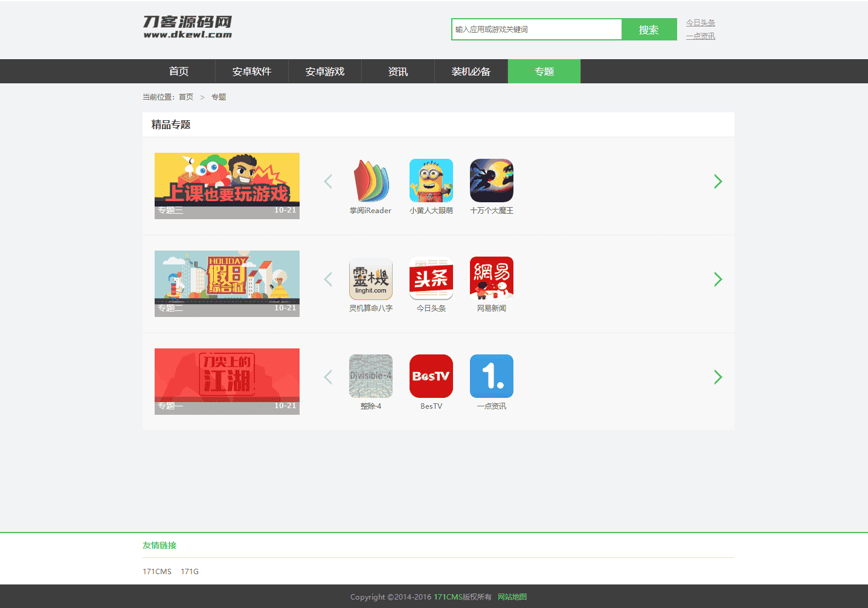Screen dimensions: 868x608
Task: Open the 网站地图 footer link
Action: (x=512, y=597)
